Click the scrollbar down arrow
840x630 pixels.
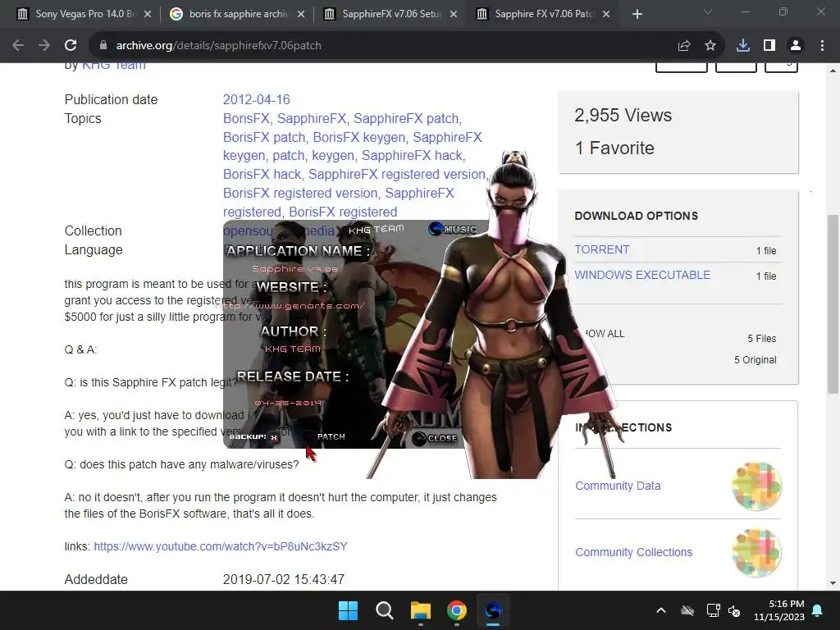[x=833, y=583]
